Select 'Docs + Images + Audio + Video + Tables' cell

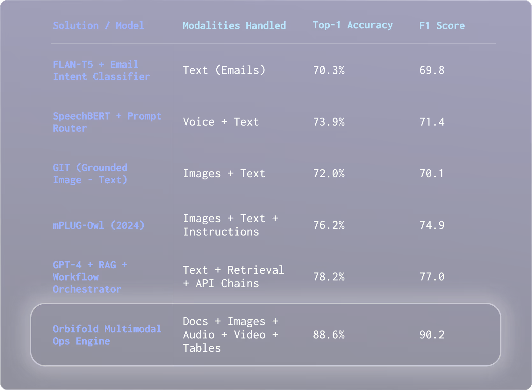pos(231,335)
